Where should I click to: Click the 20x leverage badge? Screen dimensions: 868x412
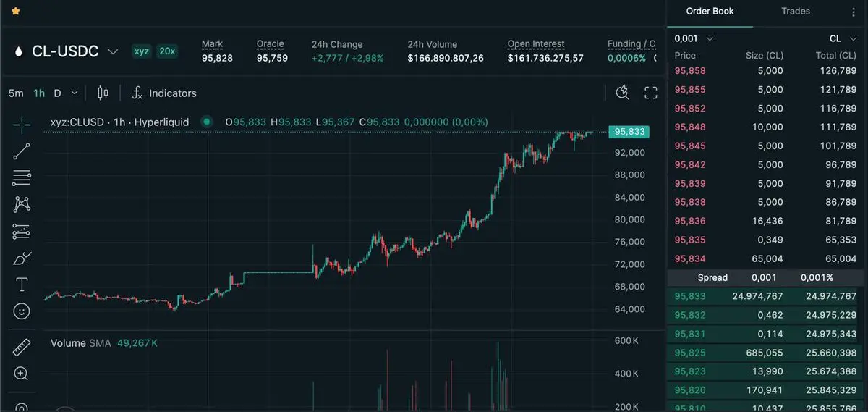167,51
